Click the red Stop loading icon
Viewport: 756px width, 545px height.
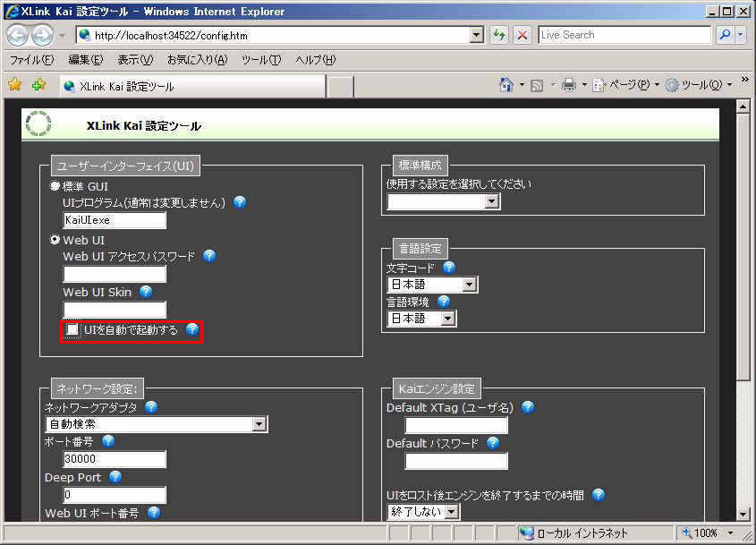522,35
